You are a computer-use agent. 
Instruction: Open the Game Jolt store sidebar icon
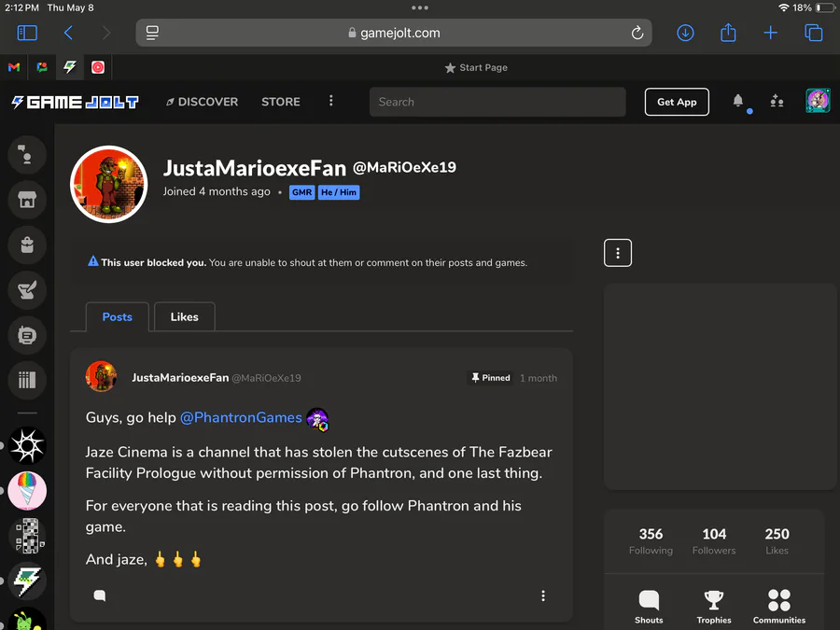pyautogui.click(x=27, y=200)
